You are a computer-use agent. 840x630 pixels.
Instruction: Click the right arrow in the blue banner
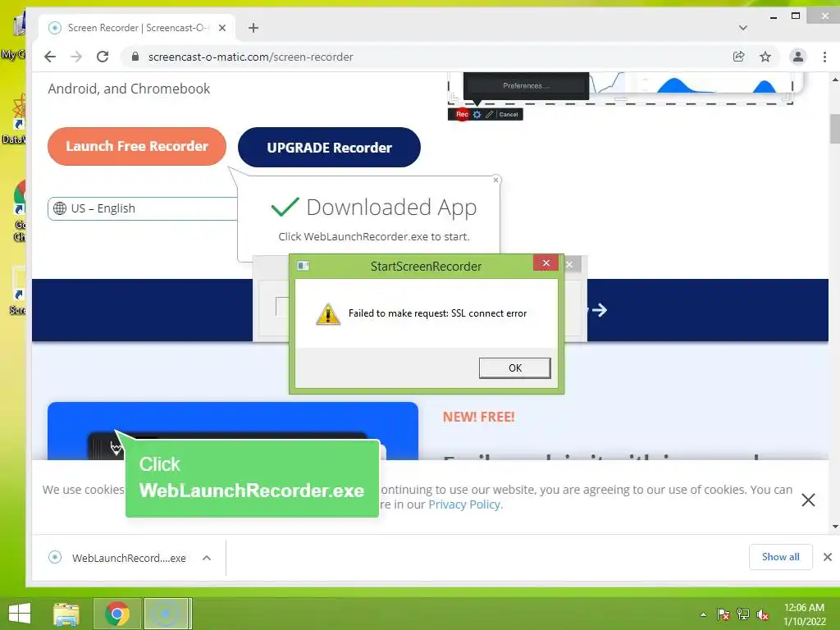coord(600,310)
